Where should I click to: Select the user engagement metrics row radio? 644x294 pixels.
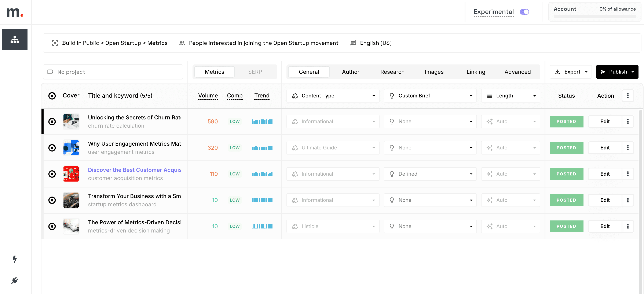[x=52, y=148]
